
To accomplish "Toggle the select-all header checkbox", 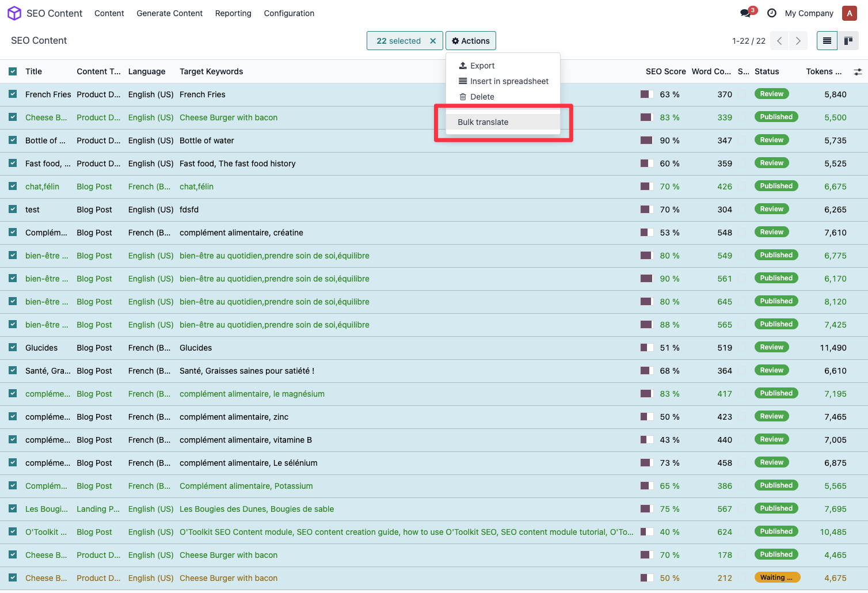I will tap(13, 71).
